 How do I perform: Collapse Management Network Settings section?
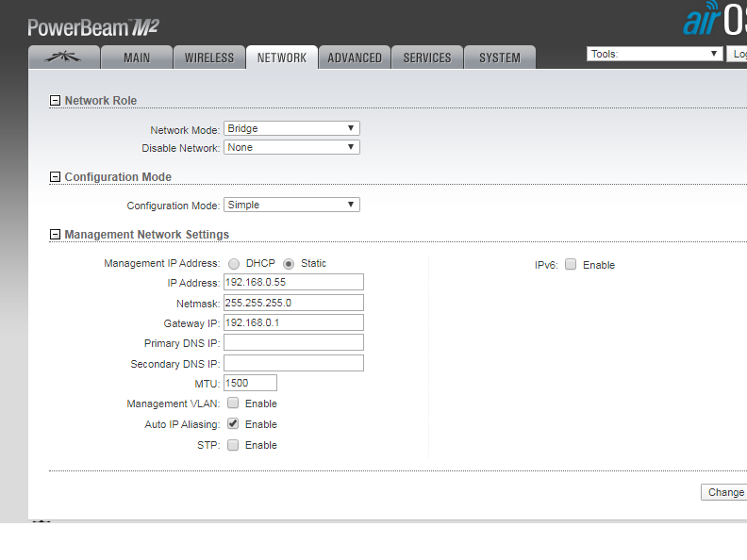(56, 235)
